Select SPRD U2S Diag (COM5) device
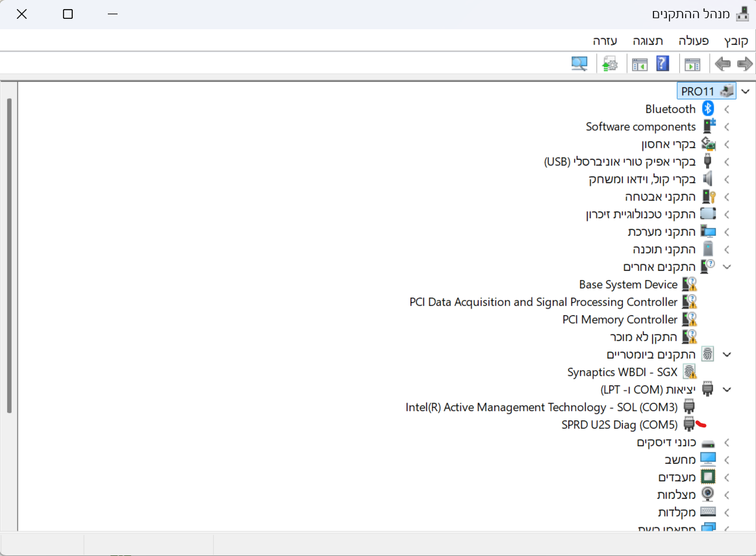Screen dimensions: 756x556 pos(619,424)
